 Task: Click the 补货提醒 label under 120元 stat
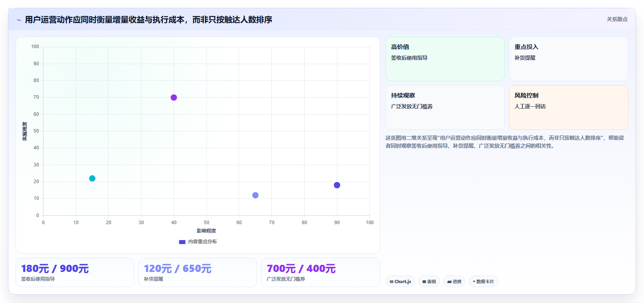(x=154, y=279)
